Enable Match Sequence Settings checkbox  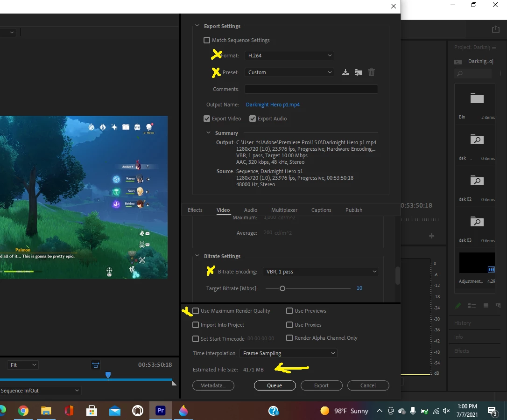point(207,40)
